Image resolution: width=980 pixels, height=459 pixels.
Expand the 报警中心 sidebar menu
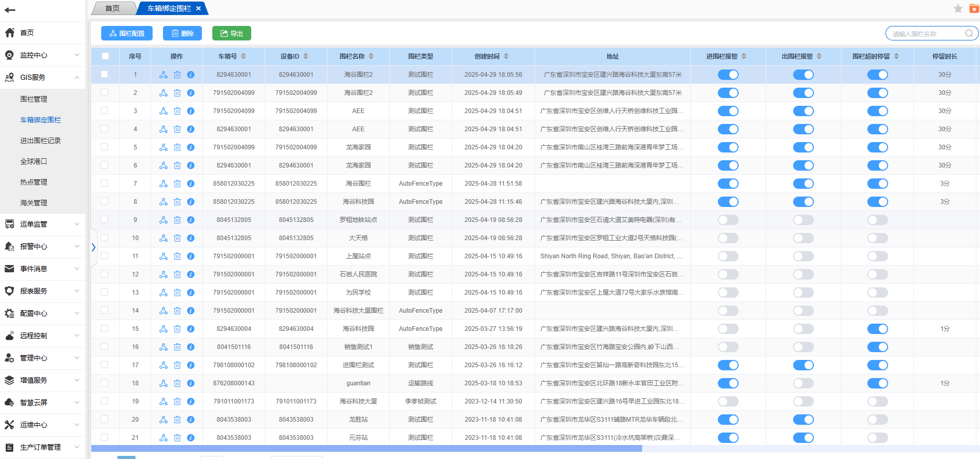pyautogui.click(x=43, y=246)
